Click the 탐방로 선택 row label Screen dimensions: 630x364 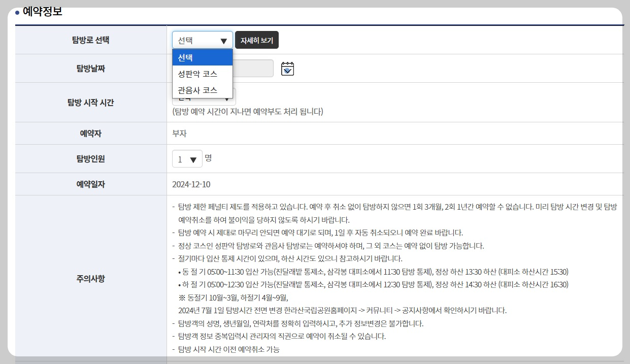[90, 39]
